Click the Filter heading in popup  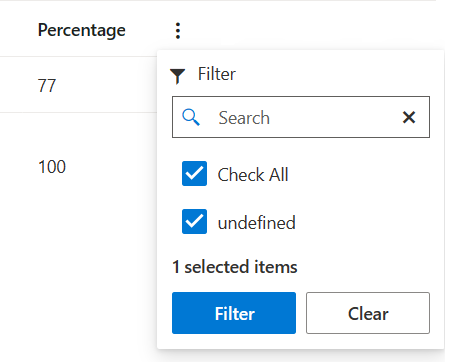tap(217, 74)
